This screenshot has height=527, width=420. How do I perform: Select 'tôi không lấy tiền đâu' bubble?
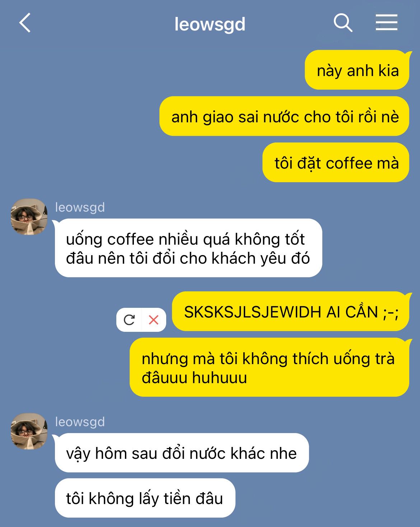145,498
